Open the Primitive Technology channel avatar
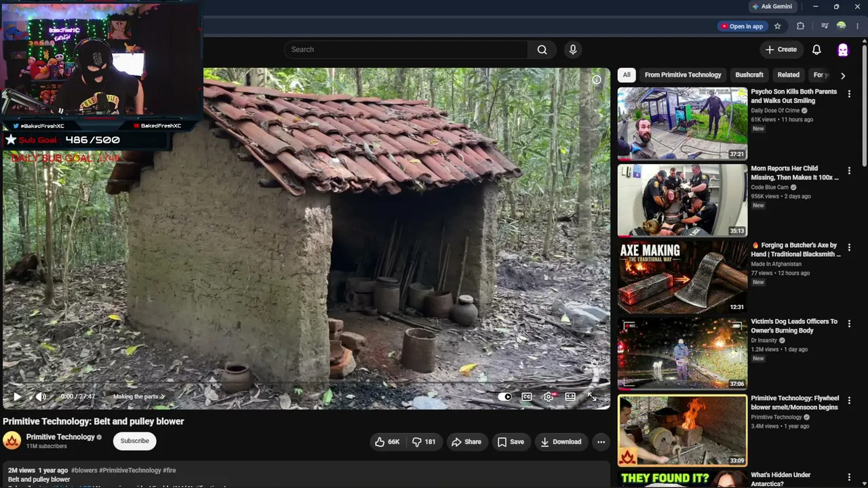868x488 pixels. point(12,441)
